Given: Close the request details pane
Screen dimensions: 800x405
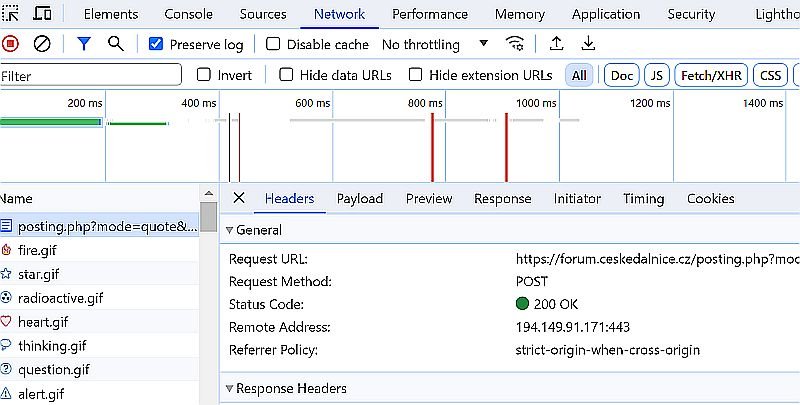Looking at the screenshot, I should [x=239, y=199].
